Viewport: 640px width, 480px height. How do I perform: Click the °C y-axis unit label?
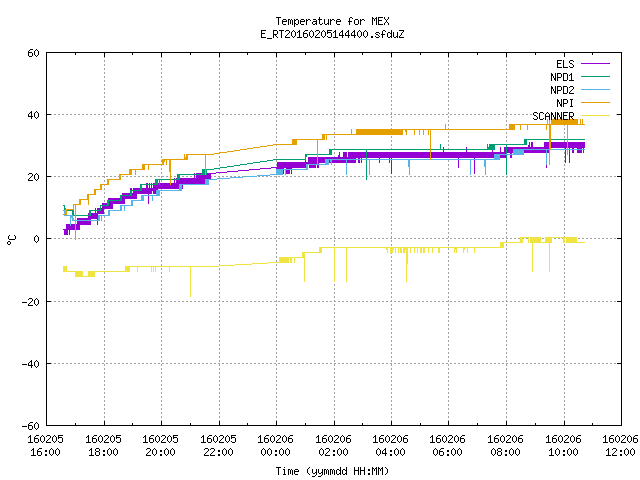(x=11, y=240)
